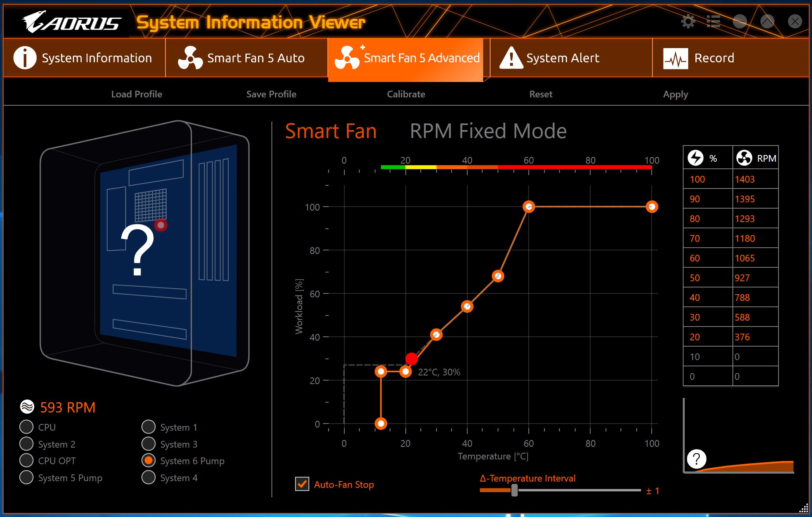Select the System 1 fan radio button
Image resolution: width=812 pixels, height=517 pixels.
[149, 427]
